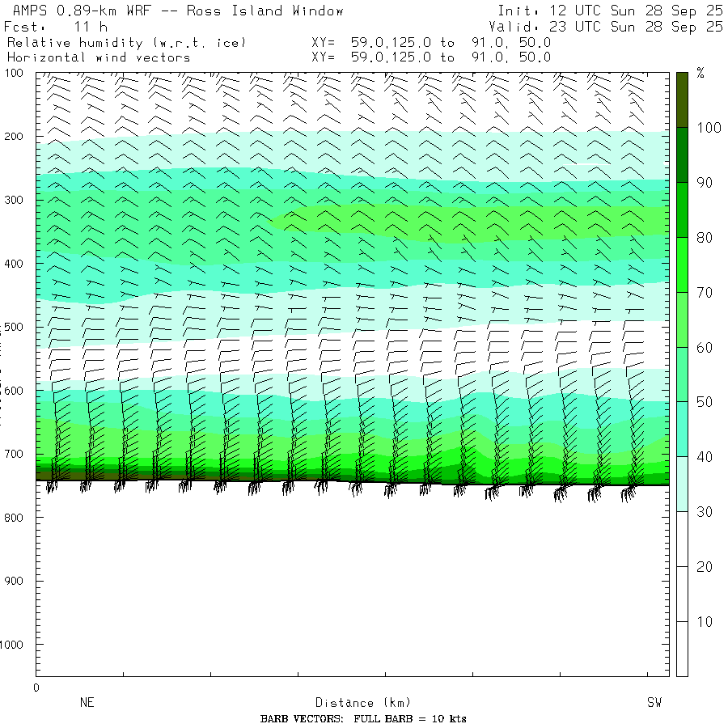
Task: Click the white colorbar segment between 10 and 20
Action: 682,594
